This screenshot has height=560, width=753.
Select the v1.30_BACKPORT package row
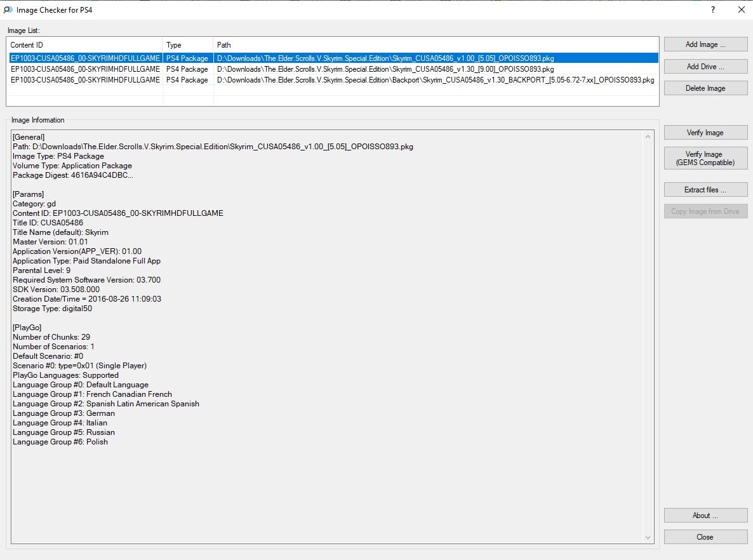click(x=333, y=80)
